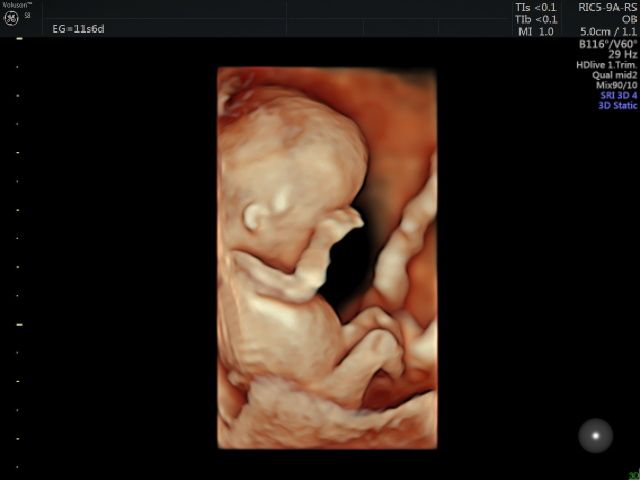Image resolution: width=640 pixels, height=480 pixels.
Task: Click the Mix90/10 render mix setting
Action: pyautogui.click(x=616, y=85)
